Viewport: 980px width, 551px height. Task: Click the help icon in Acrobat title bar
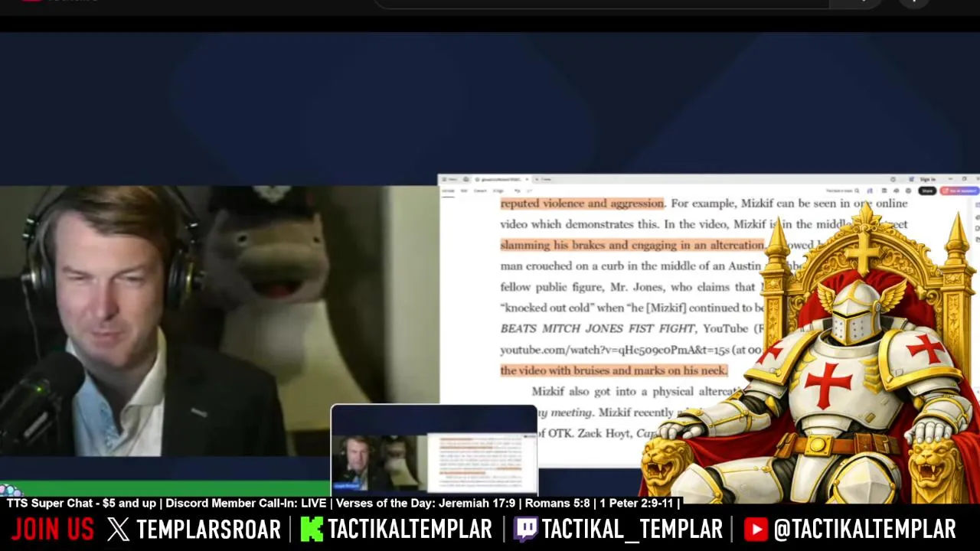tap(893, 179)
